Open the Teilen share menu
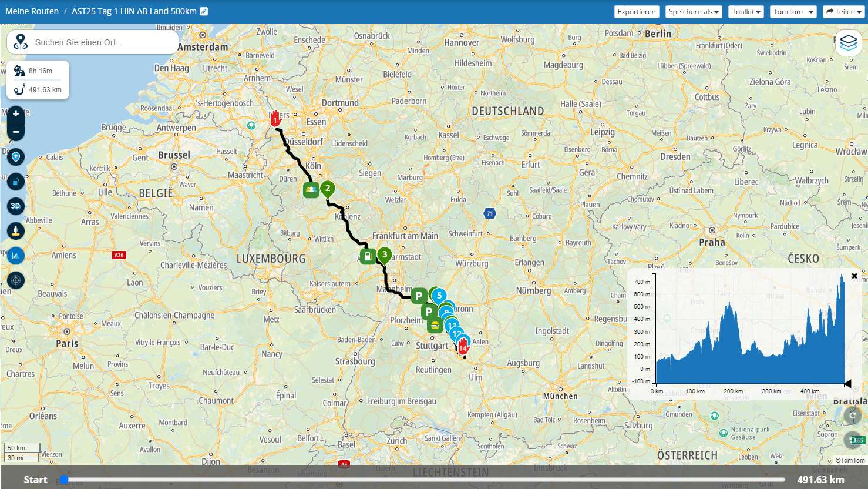Screen dimensions: 868x489 click(x=843, y=12)
